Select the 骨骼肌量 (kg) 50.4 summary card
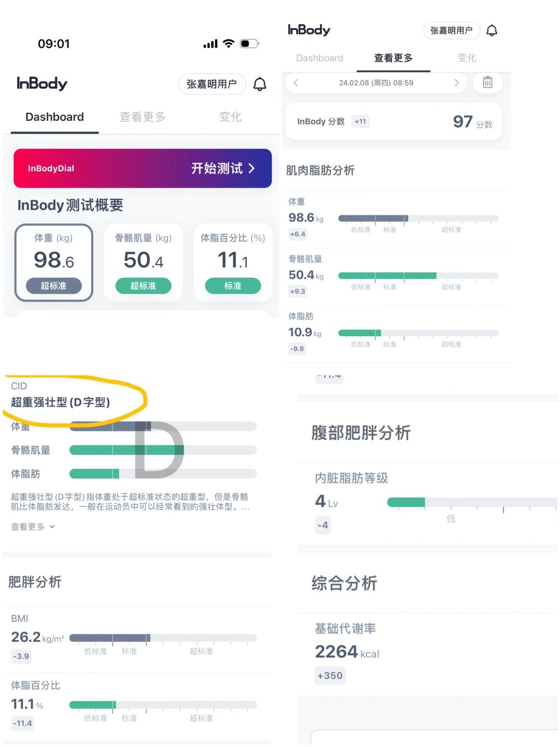560x747 pixels. pyautogui.click(x=143, y=262)
